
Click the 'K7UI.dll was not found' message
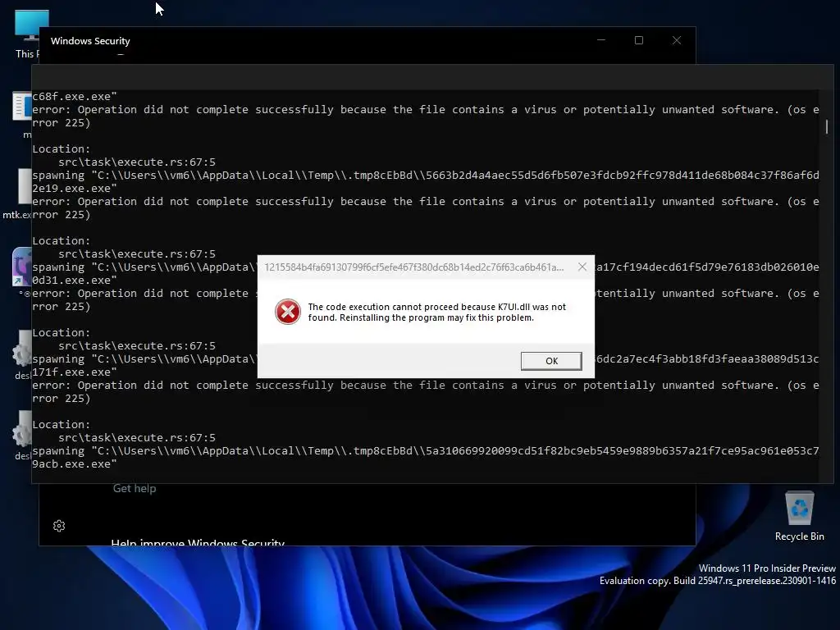[436, 313]
